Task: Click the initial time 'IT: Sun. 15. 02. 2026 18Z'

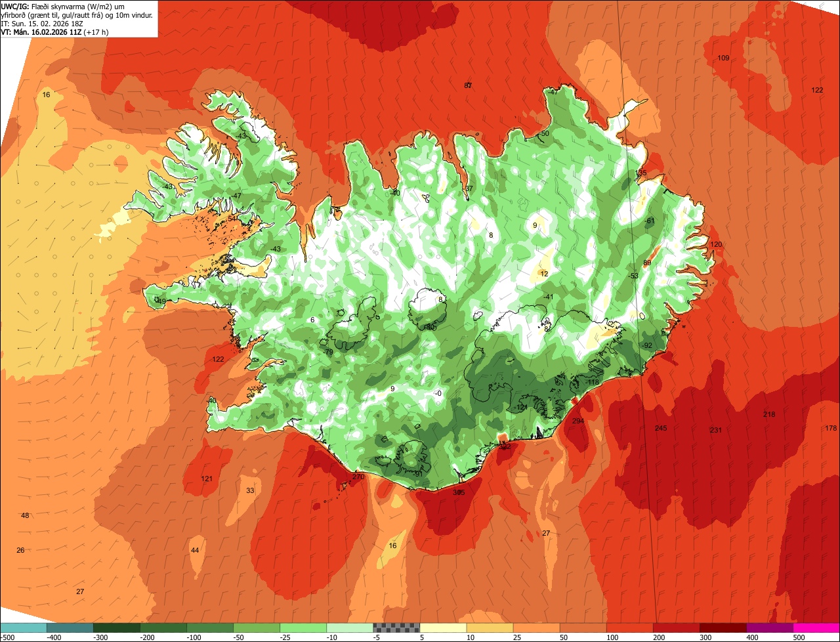Action: tap(42, 23)
